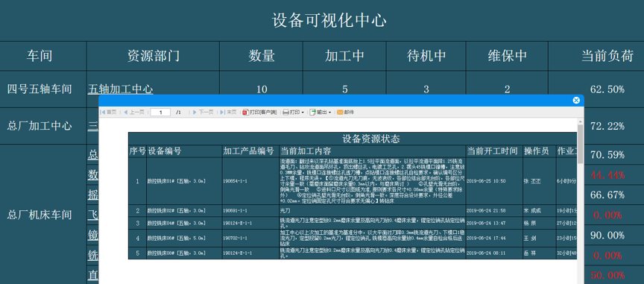Click the 62.50% load value
This screenshot has width=644, height=284.
tap(607, 89)
